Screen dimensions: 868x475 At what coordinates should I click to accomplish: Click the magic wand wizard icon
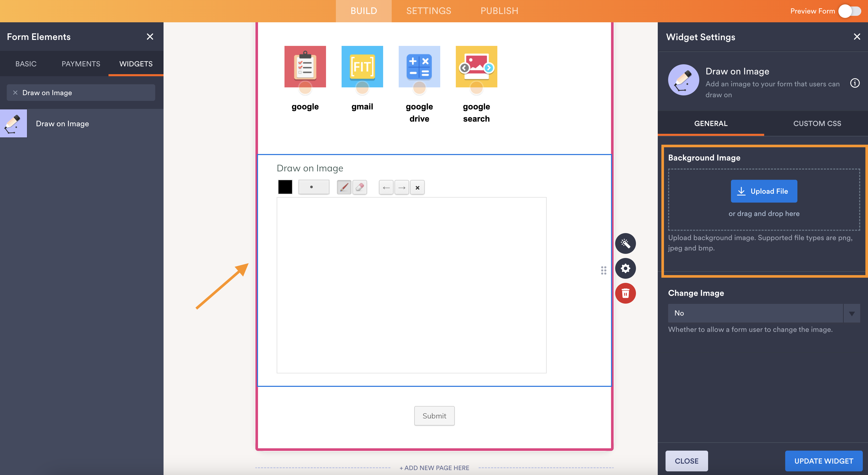[625, 243]
